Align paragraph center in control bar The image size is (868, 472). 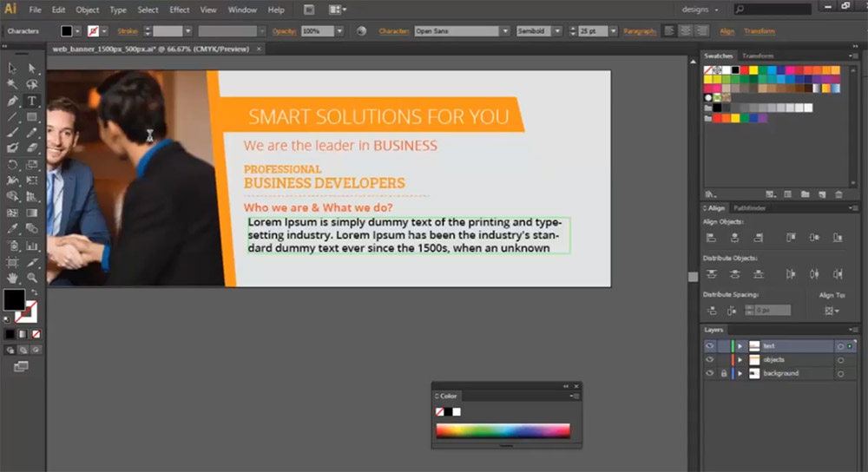(x=686, y=31)
